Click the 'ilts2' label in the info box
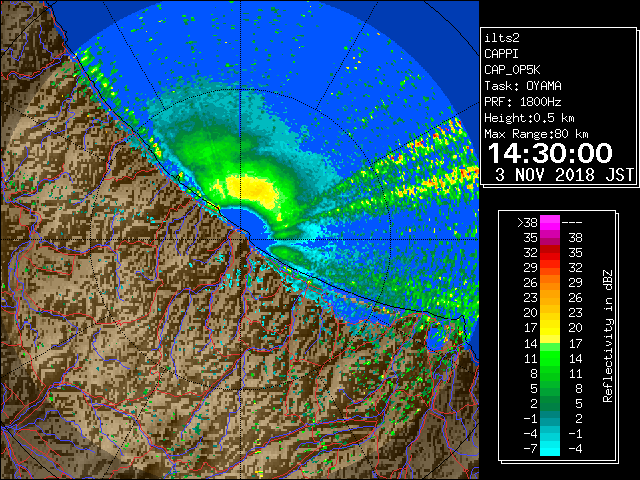Screen dimensions: 640x480 pos(502,38)
